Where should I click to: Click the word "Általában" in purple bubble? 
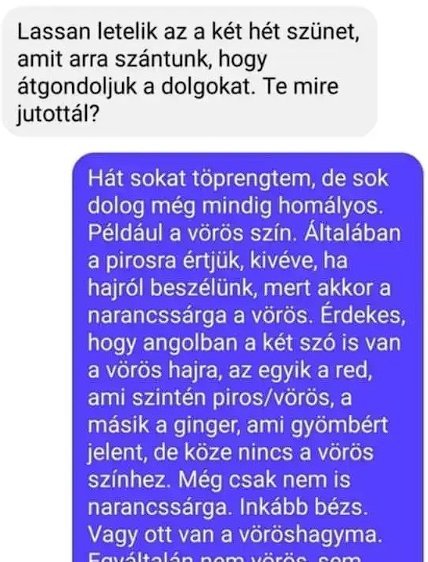353,233
